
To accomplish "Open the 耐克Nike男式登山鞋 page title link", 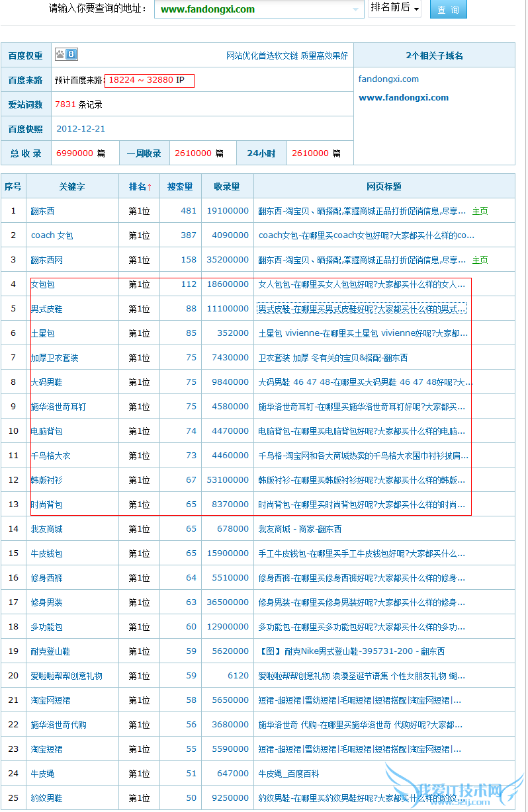I will [351, 652].
